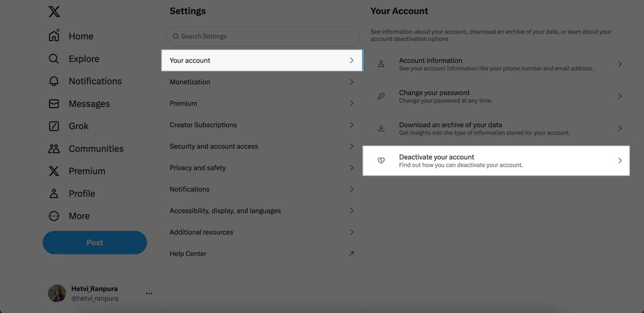Click the Messages envelope icon
This screenshot has width=644, height=313.
tap(54, 104)
